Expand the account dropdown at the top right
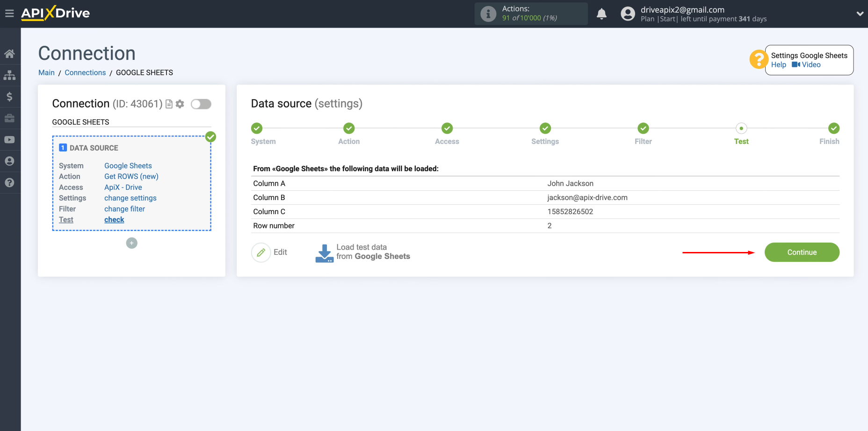The width and height of the screenshot is (868, 431). [x=860, y=14]
